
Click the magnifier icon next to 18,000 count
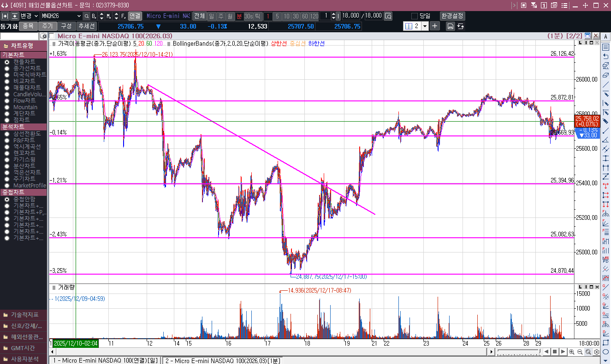tap(388, 16)
